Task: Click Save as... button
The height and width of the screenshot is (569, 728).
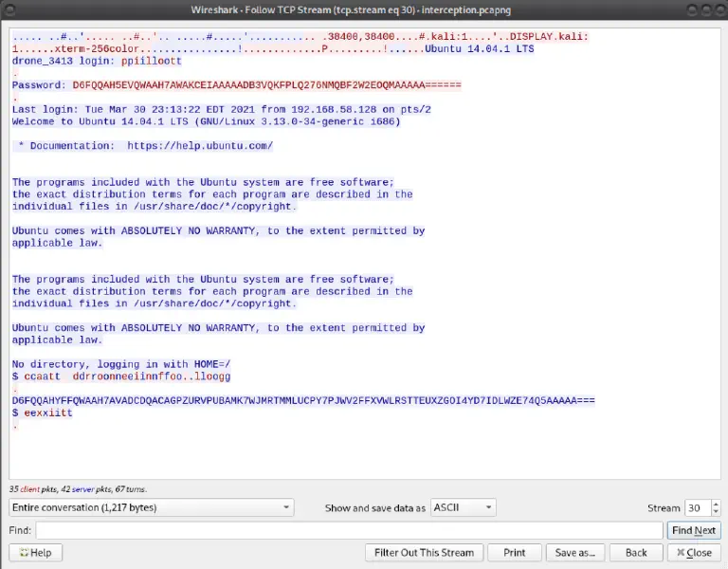Action: coord(574,552)
